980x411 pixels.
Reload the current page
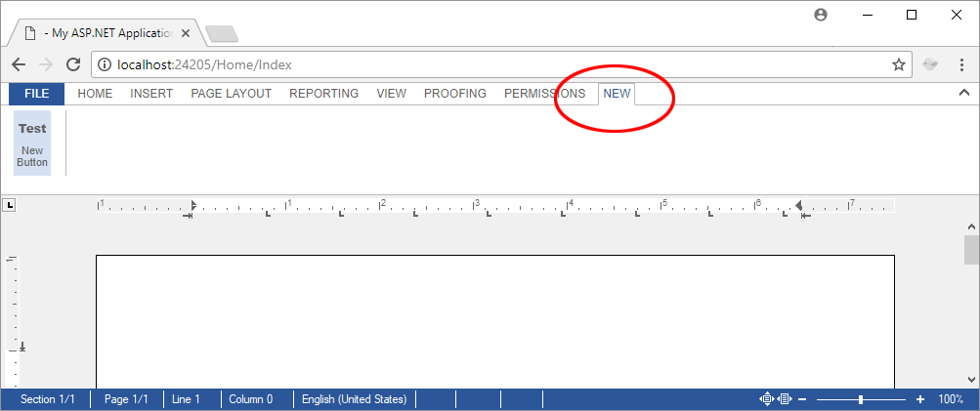73,64
